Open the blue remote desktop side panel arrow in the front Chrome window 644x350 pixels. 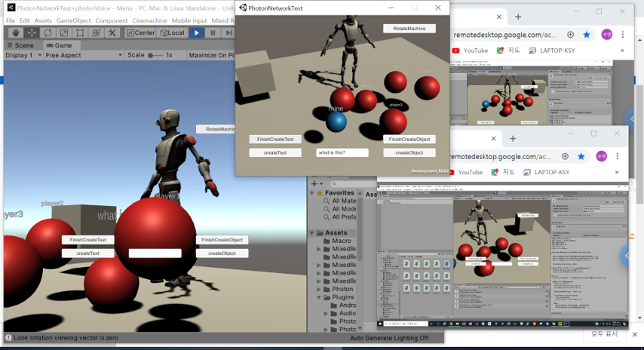(x=624, y=256)
